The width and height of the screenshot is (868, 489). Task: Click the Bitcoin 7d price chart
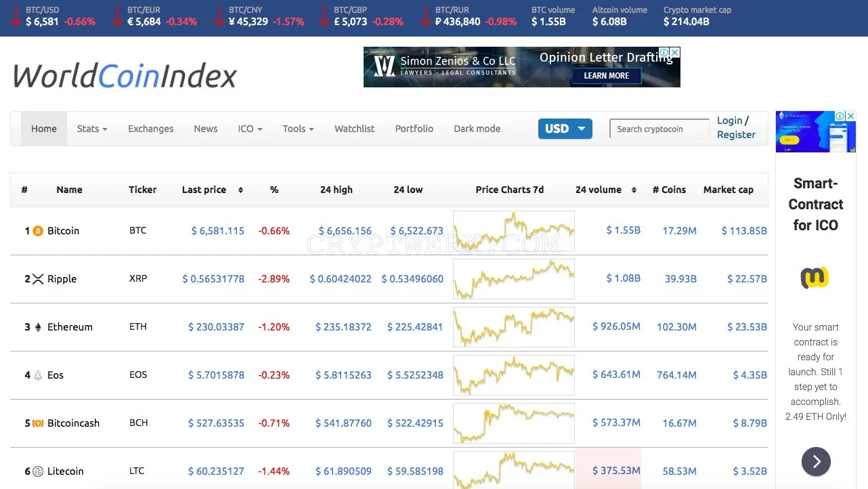(514, 231)
